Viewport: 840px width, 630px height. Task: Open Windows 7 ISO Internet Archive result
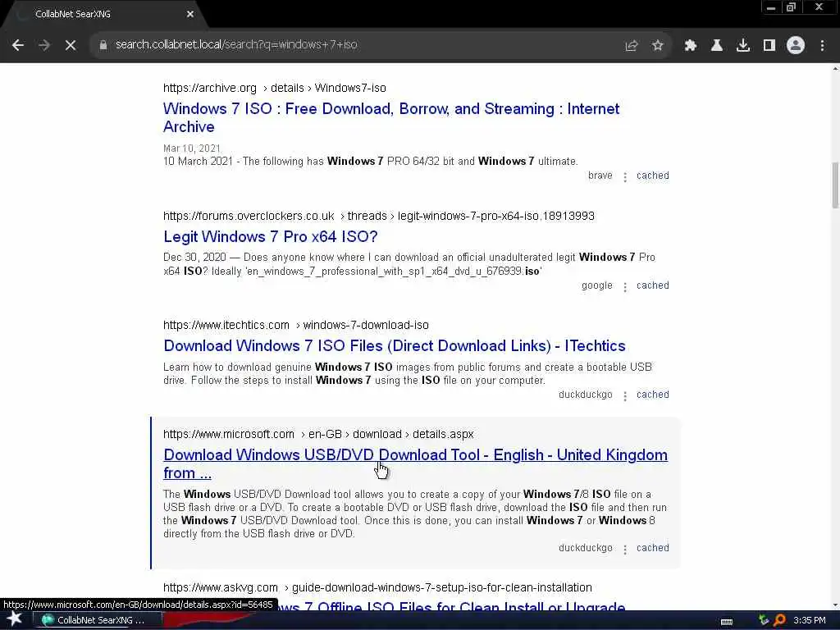[391, 118]
